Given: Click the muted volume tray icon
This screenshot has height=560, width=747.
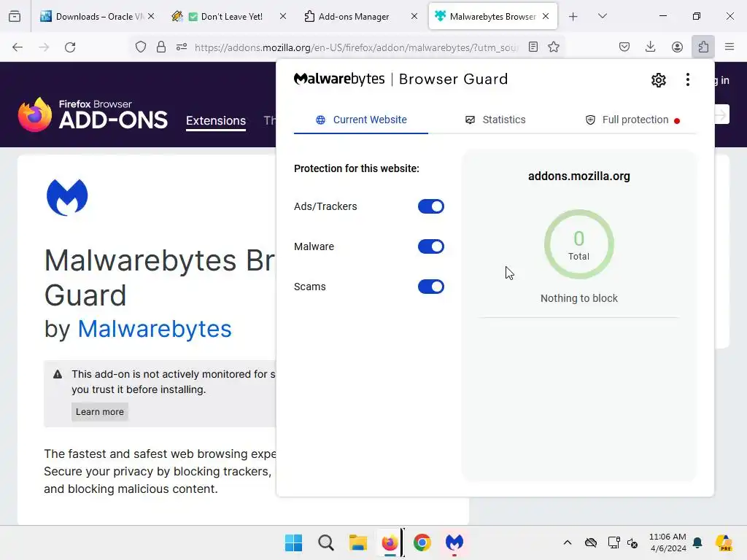Looking at the screenshot, I should 632,542.
